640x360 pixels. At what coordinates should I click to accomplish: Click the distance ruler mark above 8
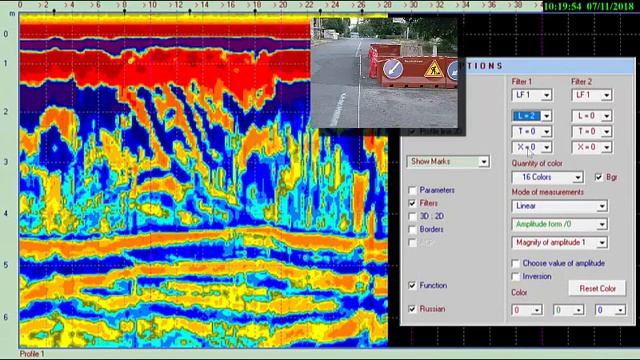[124, 12]
